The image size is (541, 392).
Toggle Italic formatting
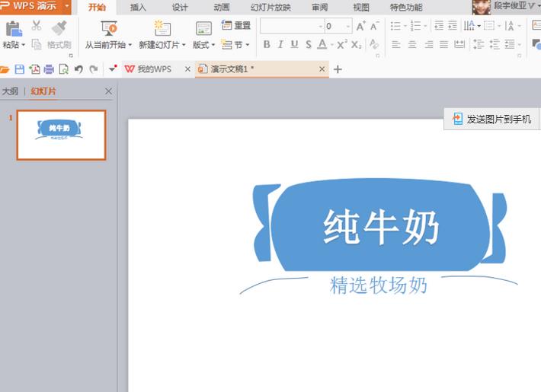pyautogui.click(x=280, y=45)
